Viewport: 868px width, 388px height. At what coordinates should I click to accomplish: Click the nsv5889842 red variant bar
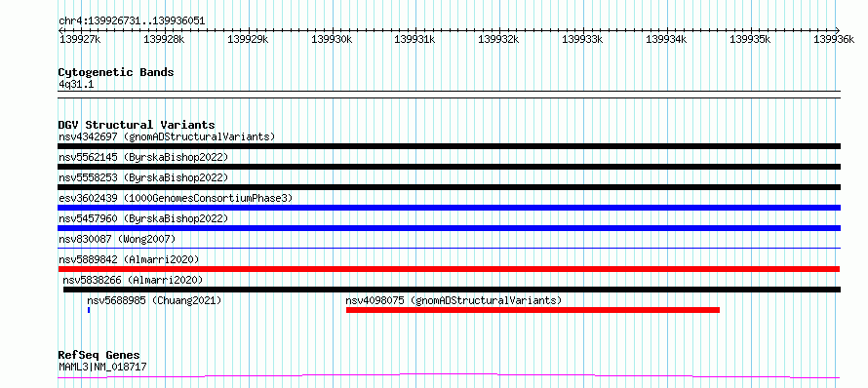[449, 269]
